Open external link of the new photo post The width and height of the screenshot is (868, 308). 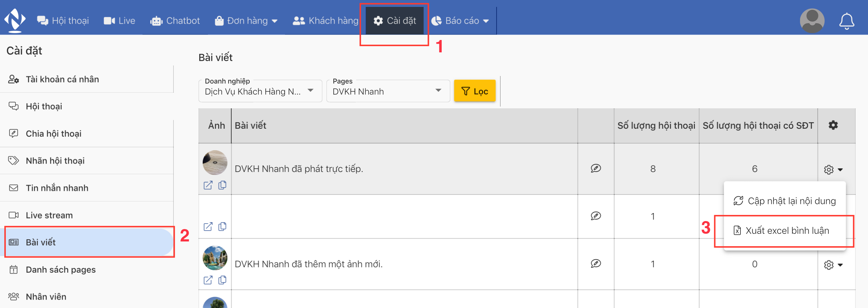(x=208, y=280)
